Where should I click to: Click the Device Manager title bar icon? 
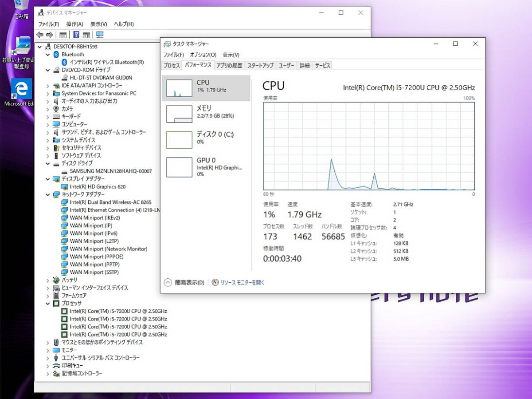(41, 13)
